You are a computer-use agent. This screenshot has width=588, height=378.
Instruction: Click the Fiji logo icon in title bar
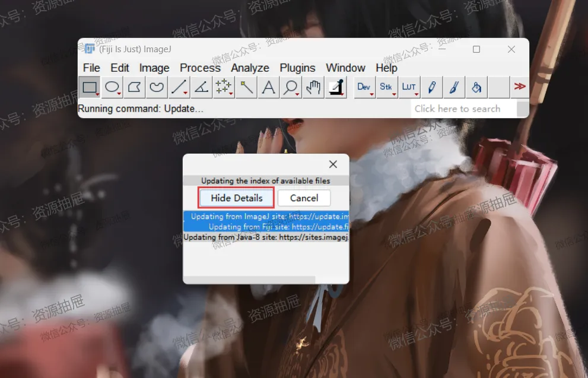(89, 49)
